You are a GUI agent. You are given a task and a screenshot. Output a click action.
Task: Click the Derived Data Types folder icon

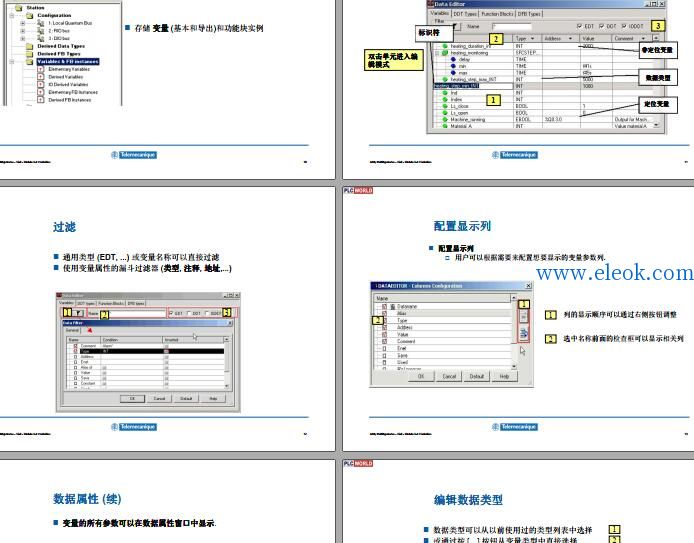(x=29, y=46)
